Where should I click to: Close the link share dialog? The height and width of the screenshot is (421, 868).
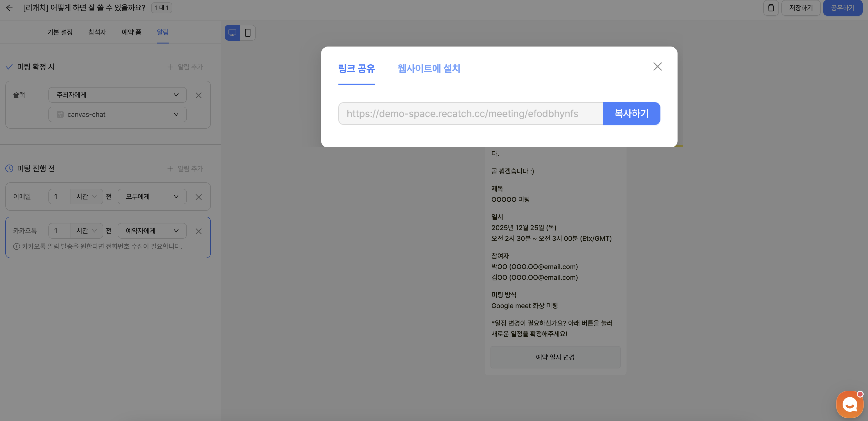tap(657, 66)
